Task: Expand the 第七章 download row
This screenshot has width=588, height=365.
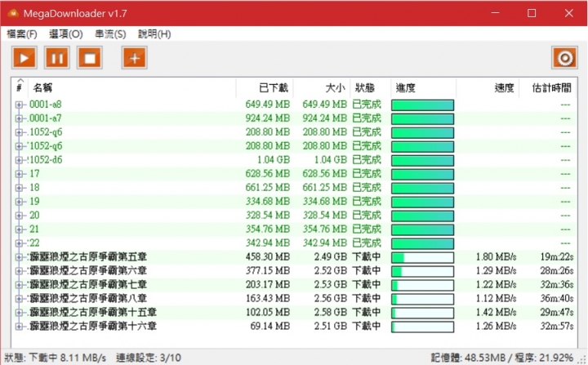Action: (x=19, y=285)
